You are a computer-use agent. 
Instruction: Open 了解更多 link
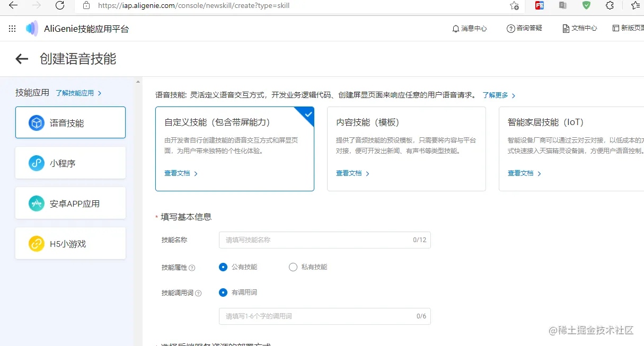(499, 95)
